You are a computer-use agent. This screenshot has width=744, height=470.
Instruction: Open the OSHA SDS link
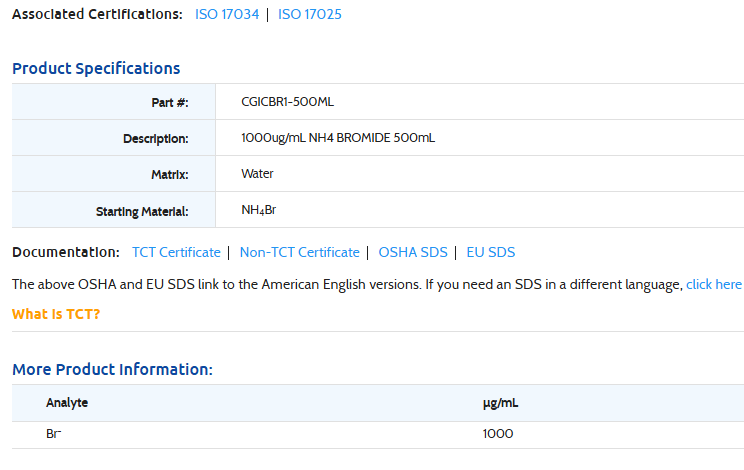(412, 253)
